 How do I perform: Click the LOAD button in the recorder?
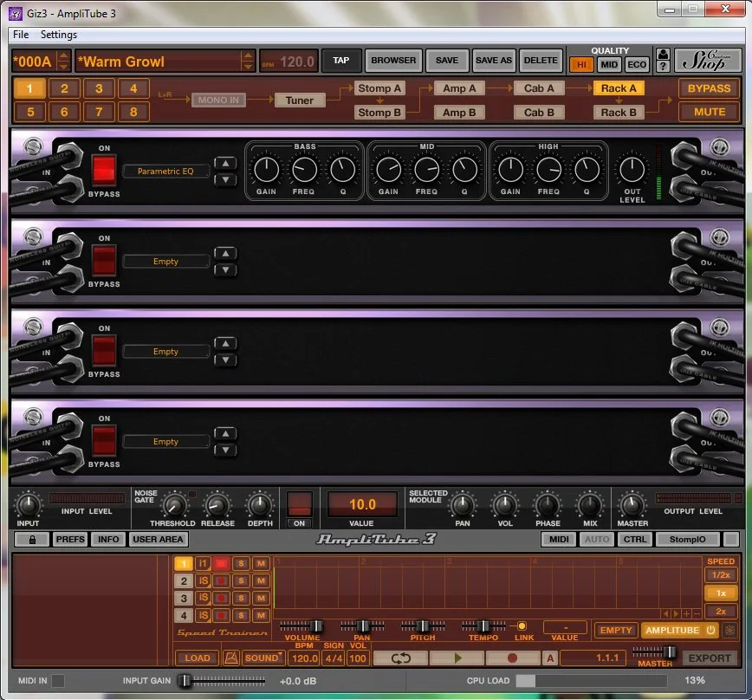pyautogui.click(x=198, y=658)
